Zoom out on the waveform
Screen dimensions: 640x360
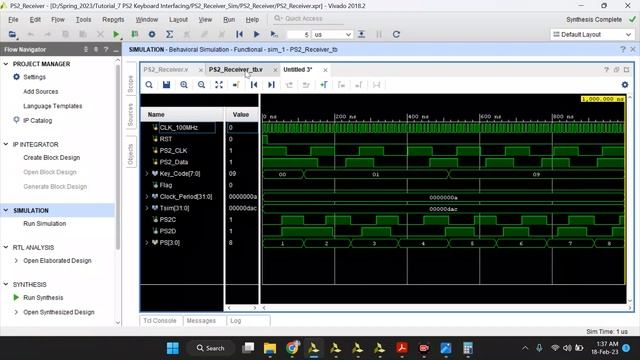pos(201,84)
